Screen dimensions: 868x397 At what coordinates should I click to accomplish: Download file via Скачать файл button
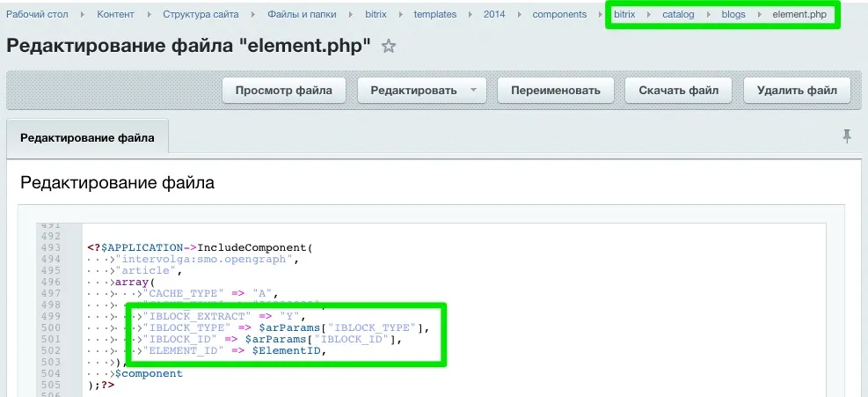pos(678,90)
